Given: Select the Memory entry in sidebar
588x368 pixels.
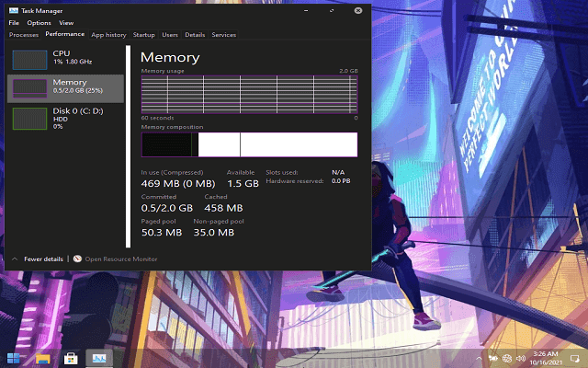Looking at the screenshot, I should pyautogui.click(x=65, y=88).
